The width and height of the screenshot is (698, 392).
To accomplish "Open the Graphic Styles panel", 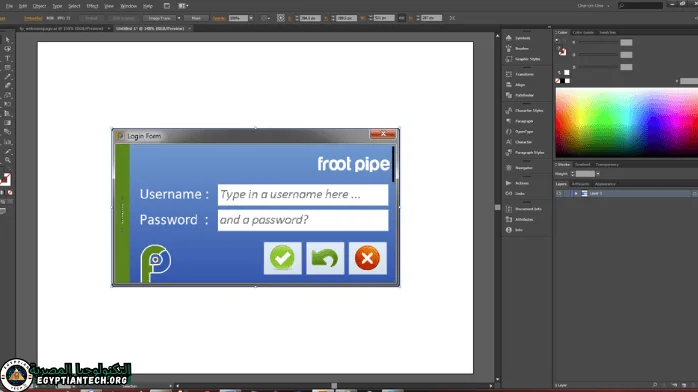I will click(528, 59).
